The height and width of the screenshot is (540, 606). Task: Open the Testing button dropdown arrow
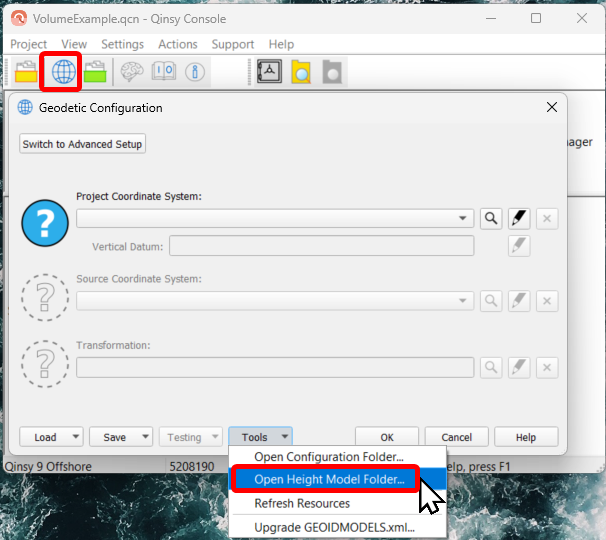tap(215, 437)
